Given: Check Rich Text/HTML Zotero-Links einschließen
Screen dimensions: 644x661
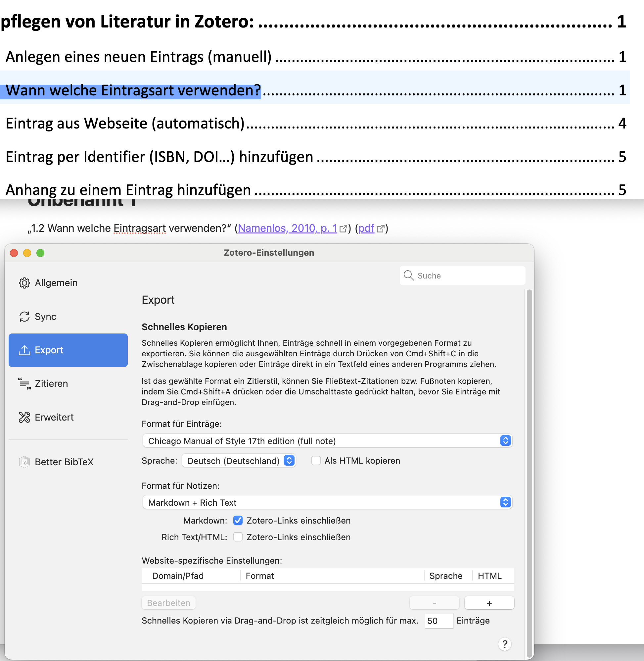Looking at the screenshot, I should point(238,537).
